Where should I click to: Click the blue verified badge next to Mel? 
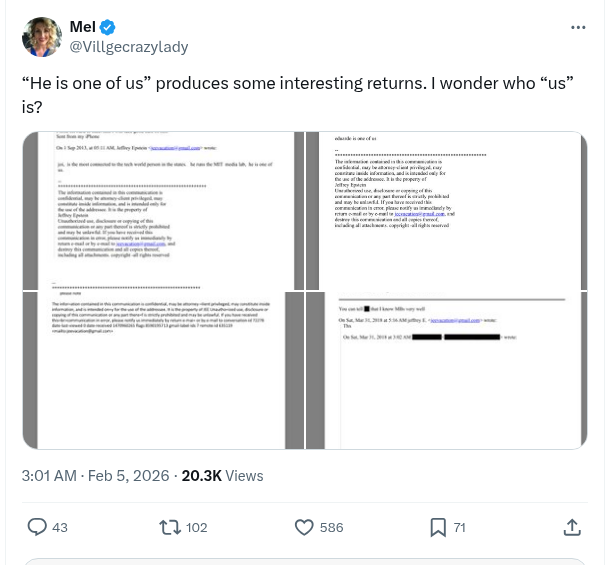click(x=108, y=27)
